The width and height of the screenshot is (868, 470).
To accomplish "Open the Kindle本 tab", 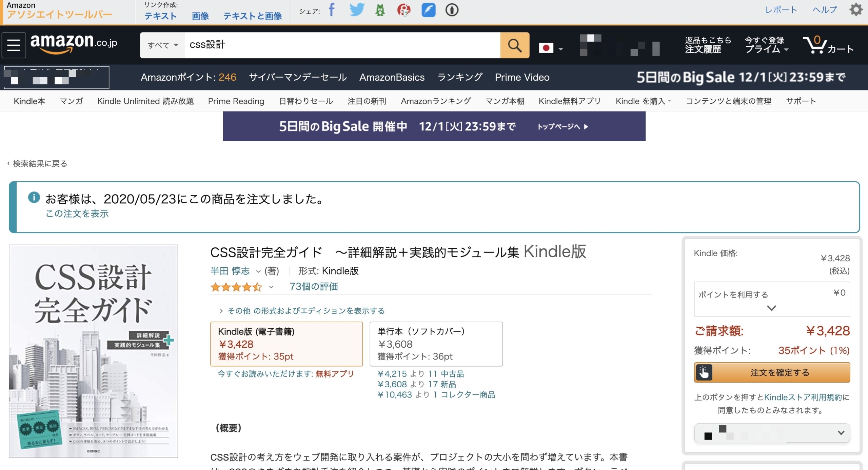I will coord(29,101).
